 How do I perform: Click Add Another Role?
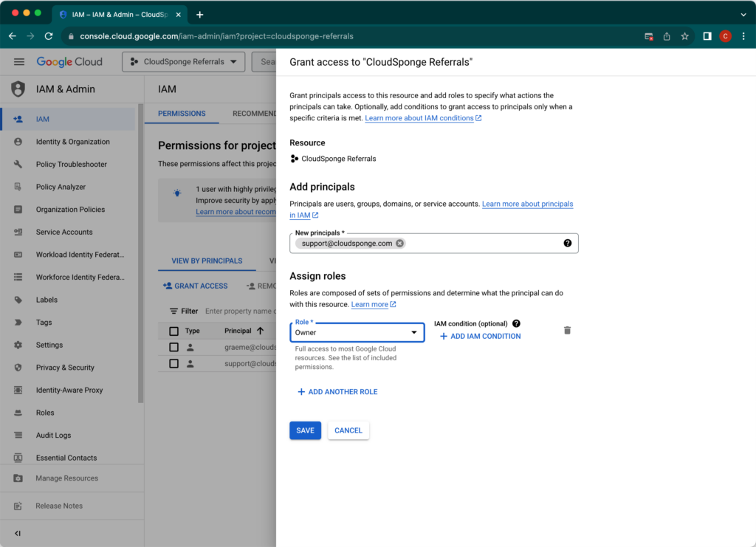(337, 392)
